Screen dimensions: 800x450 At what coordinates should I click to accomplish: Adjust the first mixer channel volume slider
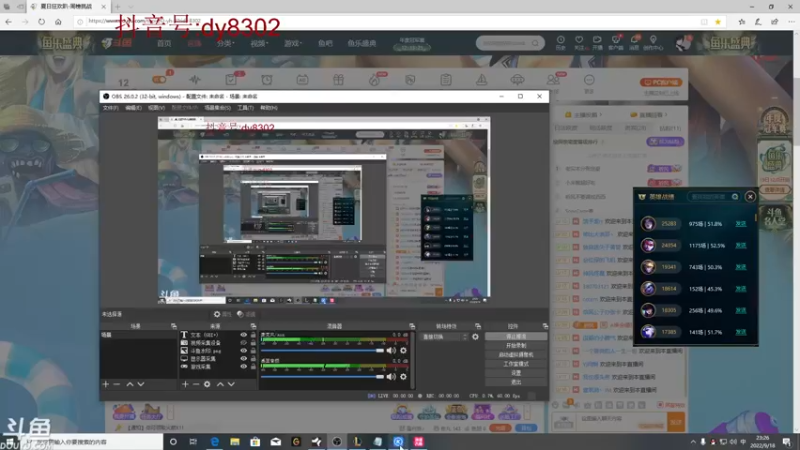tap(322, 351)
